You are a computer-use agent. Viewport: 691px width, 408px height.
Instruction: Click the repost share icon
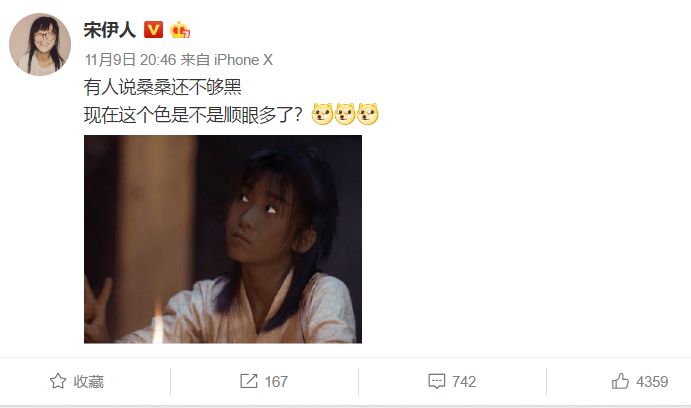(x=249, y=381)
